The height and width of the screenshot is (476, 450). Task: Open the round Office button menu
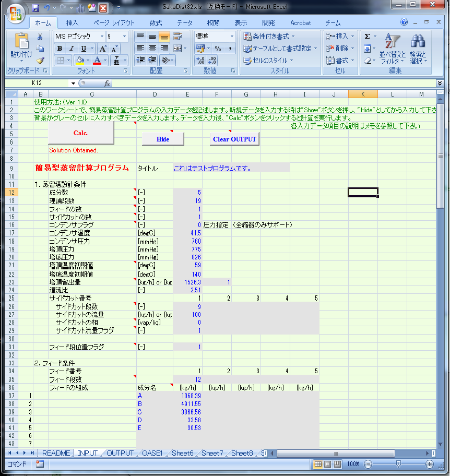coord(16,14)
